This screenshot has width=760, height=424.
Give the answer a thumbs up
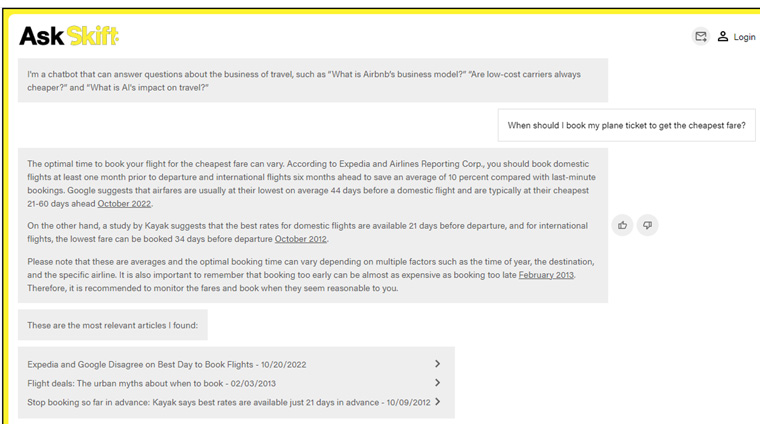(622, 225)
